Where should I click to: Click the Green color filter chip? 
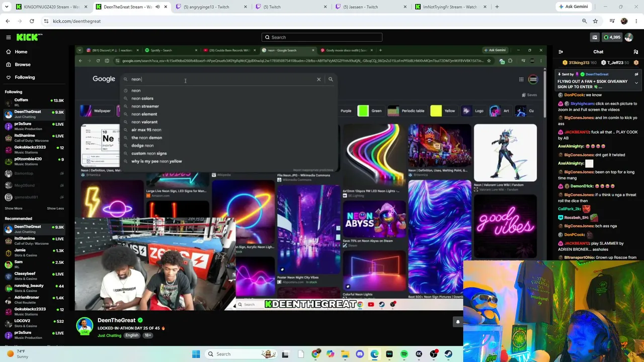point(370,111)
